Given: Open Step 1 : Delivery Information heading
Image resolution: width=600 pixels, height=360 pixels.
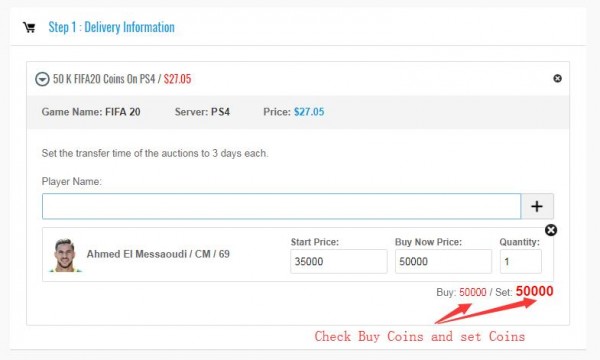Looking at the screenshot, I should (111, 27).
